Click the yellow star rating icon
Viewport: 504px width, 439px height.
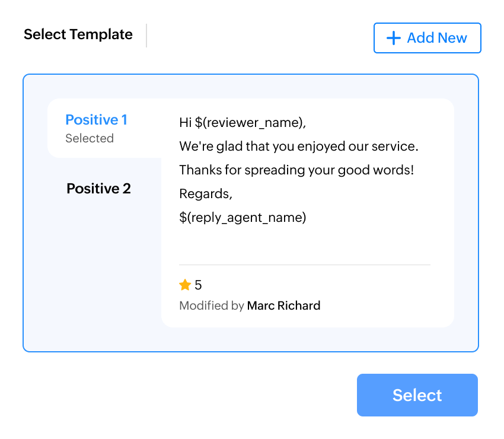point(185,285)
